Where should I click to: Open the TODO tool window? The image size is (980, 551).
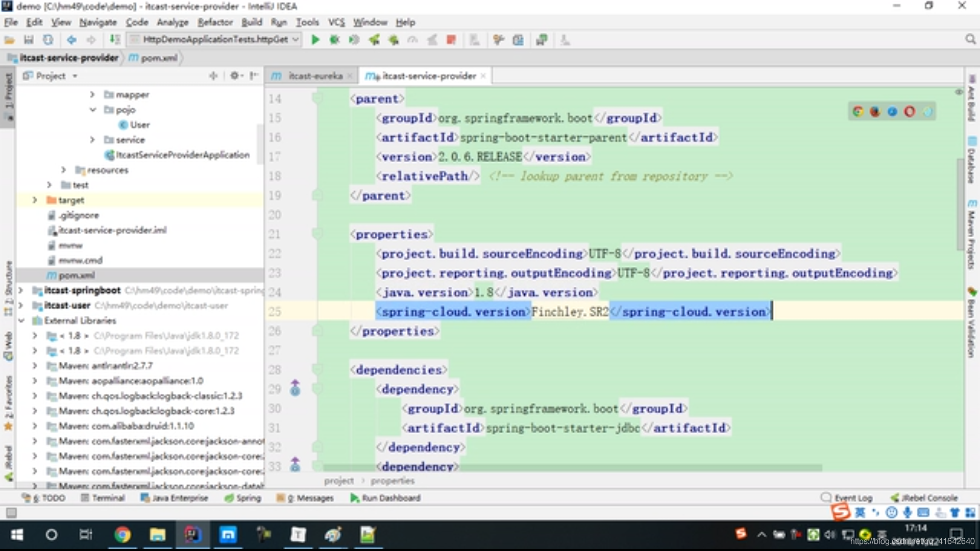(x=44, y=498)
